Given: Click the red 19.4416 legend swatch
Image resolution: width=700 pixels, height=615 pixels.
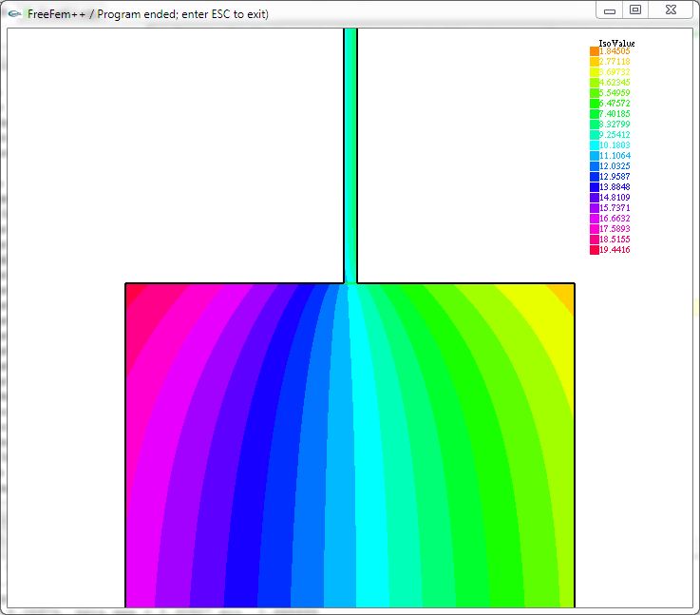Looking at the screenshot, I should (595, 250).
